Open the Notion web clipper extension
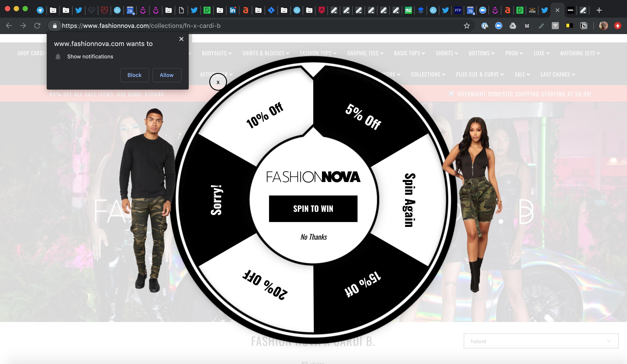Screen dimensions: 627x364 tap(583, 26)
